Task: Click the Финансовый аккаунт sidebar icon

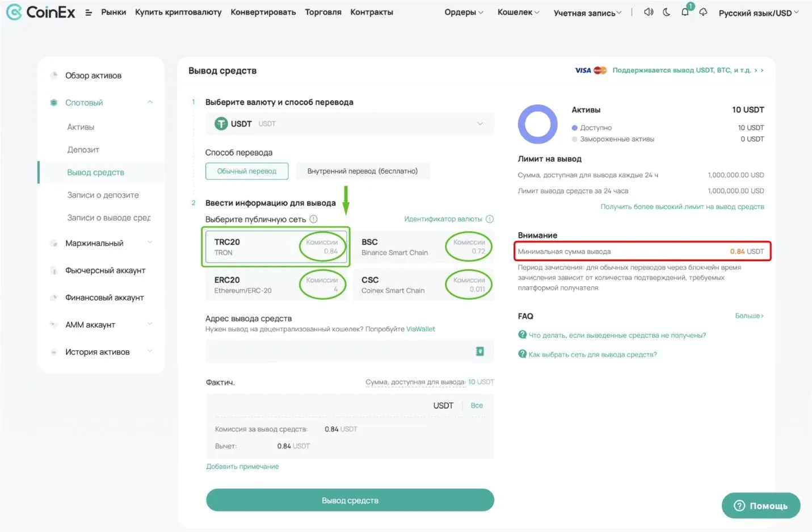Action: (54, 298)
